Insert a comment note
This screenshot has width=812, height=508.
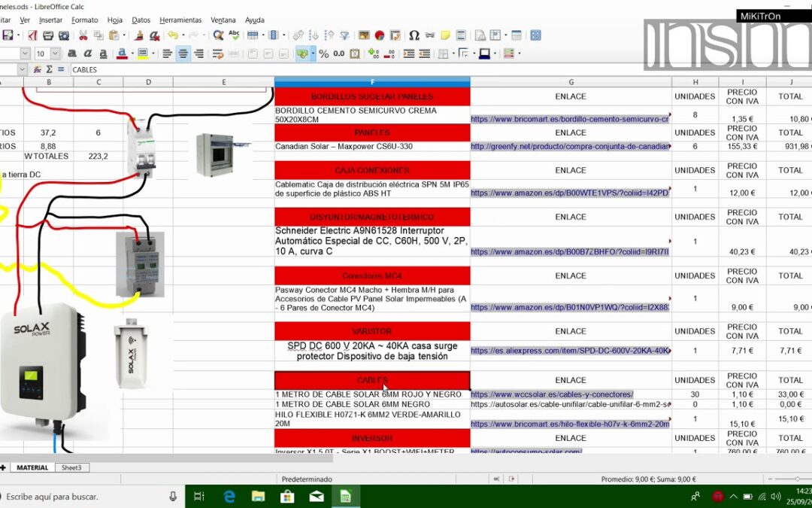click(445, 35)
